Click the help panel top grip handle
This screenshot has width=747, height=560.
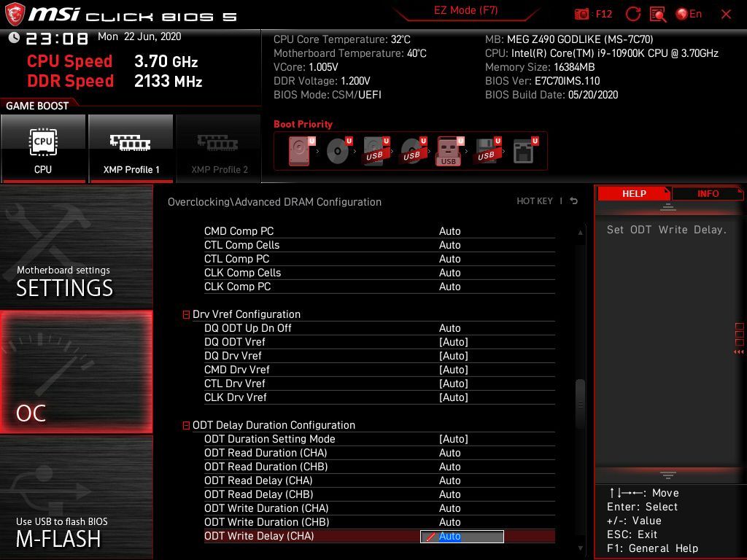pos(668,207)
